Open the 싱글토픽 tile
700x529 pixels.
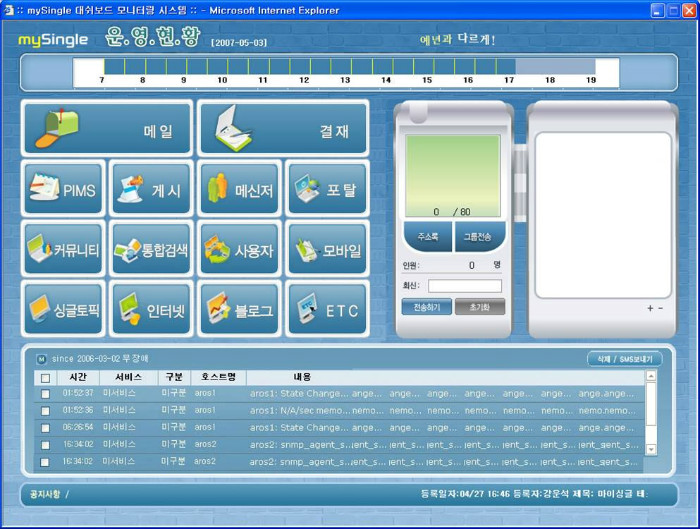click(63, 309)
